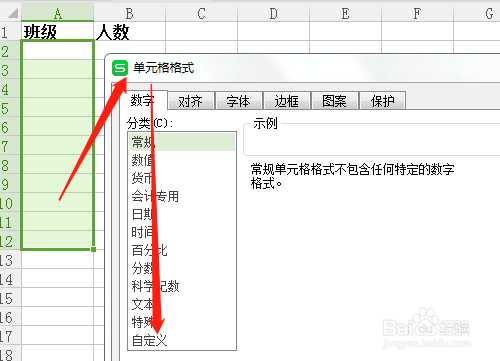
Task: Click the fill handle of the selection
Action: click(x=93, y=249)
